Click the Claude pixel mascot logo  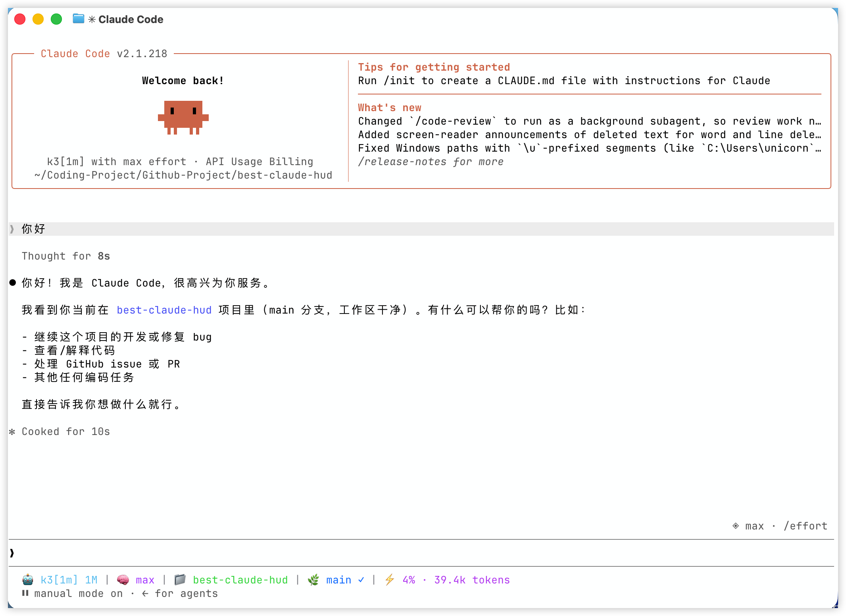[183, 117]
